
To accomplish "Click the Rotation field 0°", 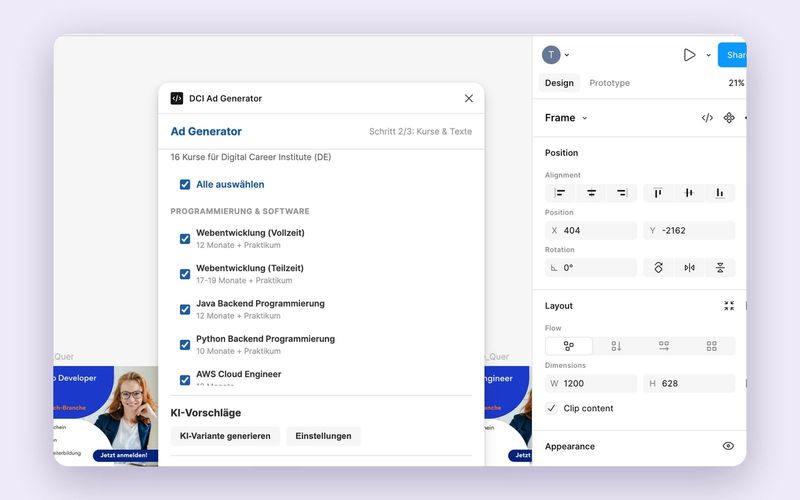I will tap(591, 268).
